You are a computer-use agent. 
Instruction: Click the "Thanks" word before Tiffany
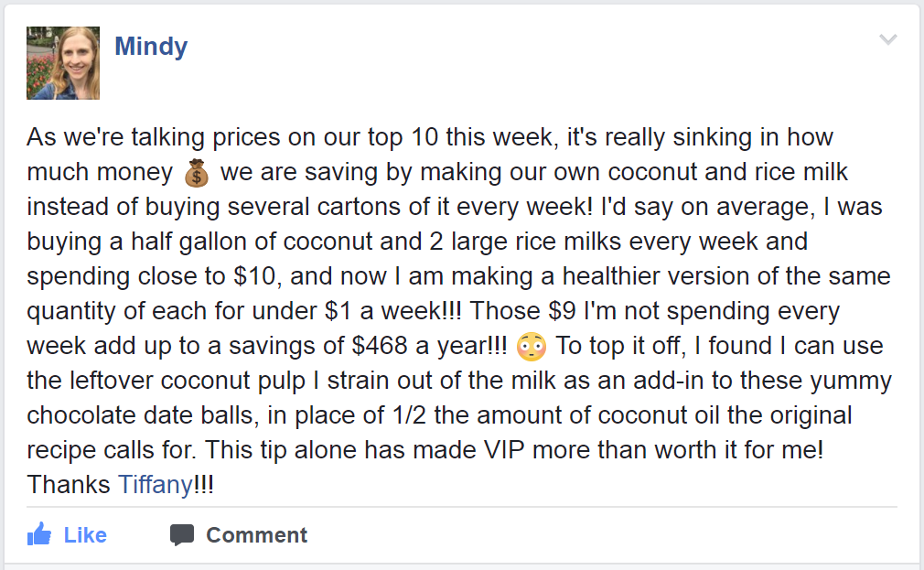[x=70, y=484]
